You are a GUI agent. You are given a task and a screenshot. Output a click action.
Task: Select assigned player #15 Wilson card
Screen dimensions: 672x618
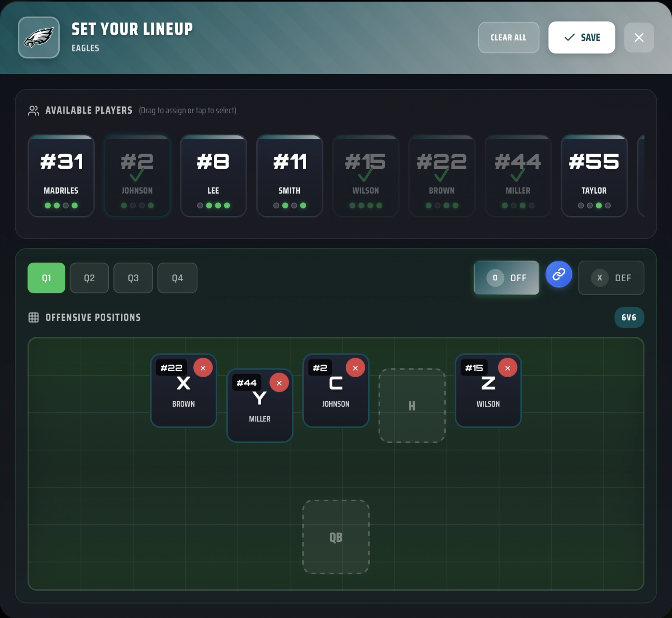(x=365, y=176)
